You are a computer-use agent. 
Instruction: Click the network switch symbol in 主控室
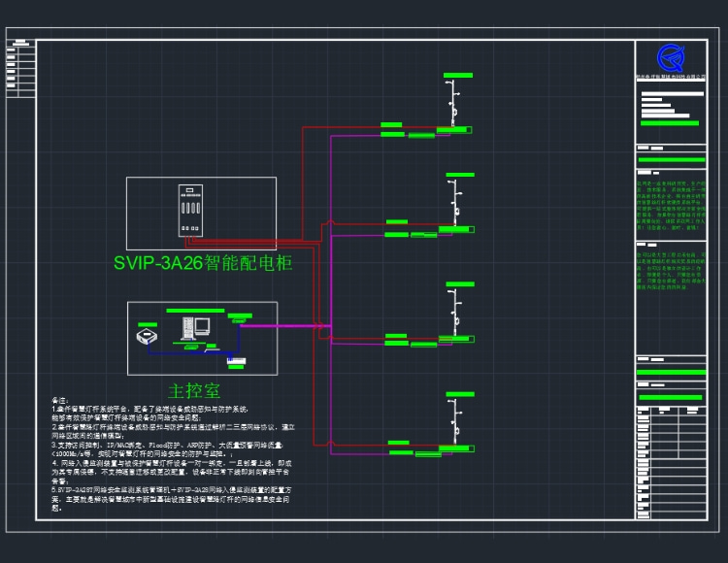point(236,361)
